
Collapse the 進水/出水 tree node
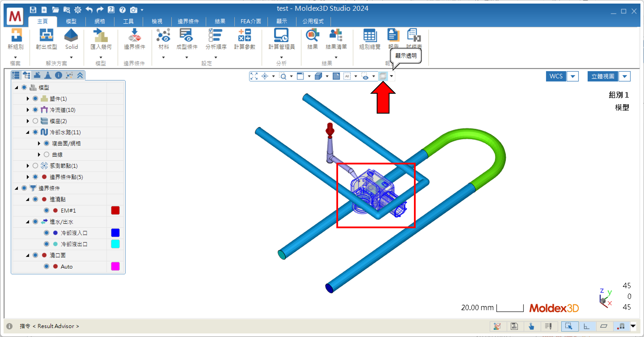point(27,222)
